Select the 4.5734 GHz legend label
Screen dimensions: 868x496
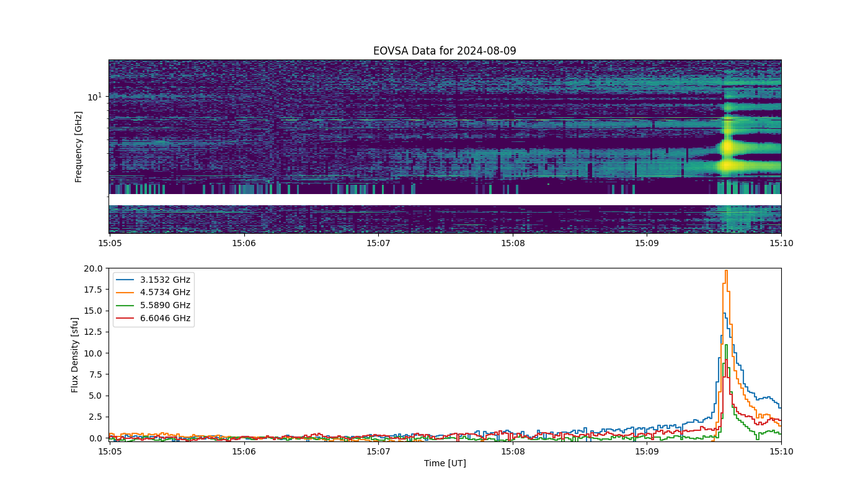point(165,293)
